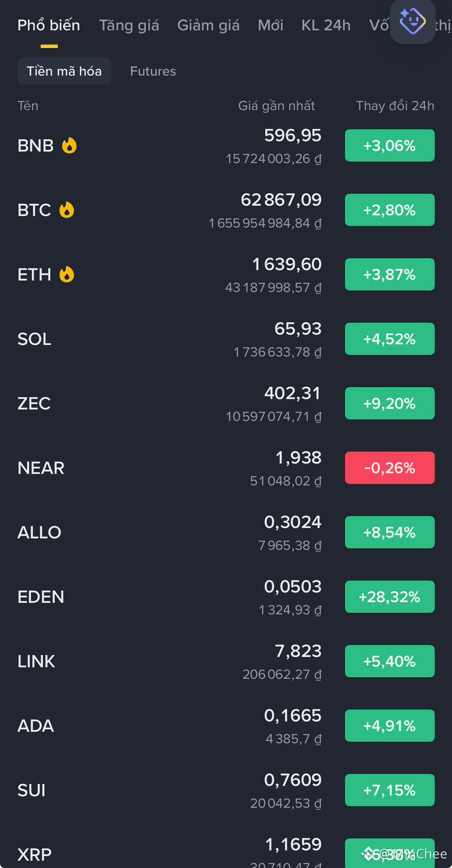
Task: Open the LINK trading pair
Action: [226, 661]
